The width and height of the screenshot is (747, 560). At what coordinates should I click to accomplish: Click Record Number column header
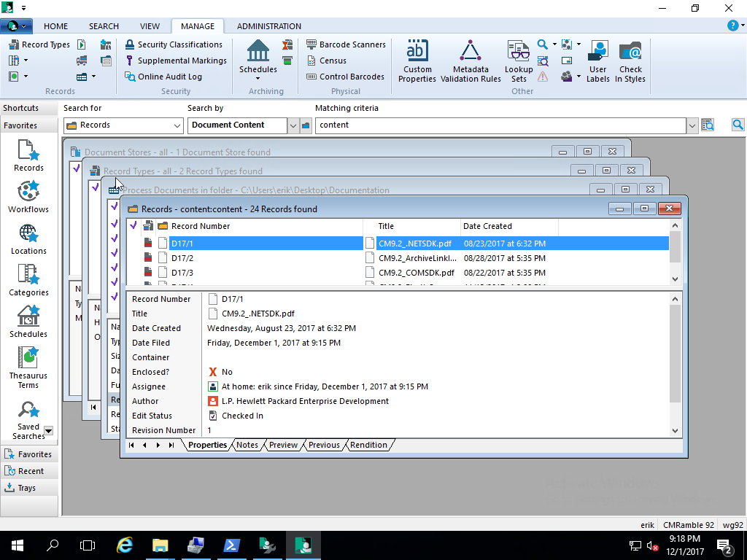(201, 226)
